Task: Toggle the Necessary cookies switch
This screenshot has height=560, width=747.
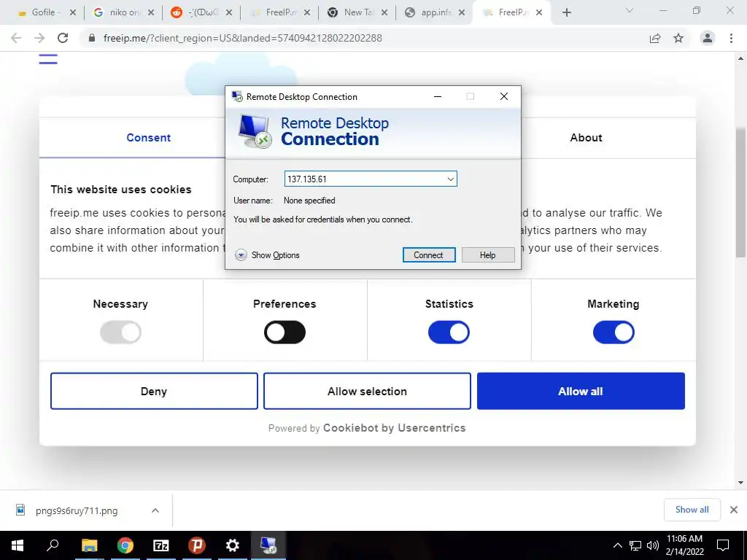Action: click(x=120, y=332)
